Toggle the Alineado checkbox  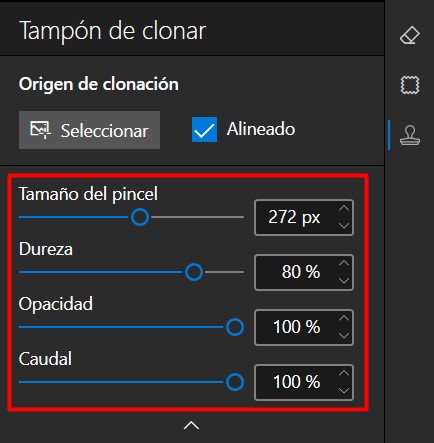point(204,129)
